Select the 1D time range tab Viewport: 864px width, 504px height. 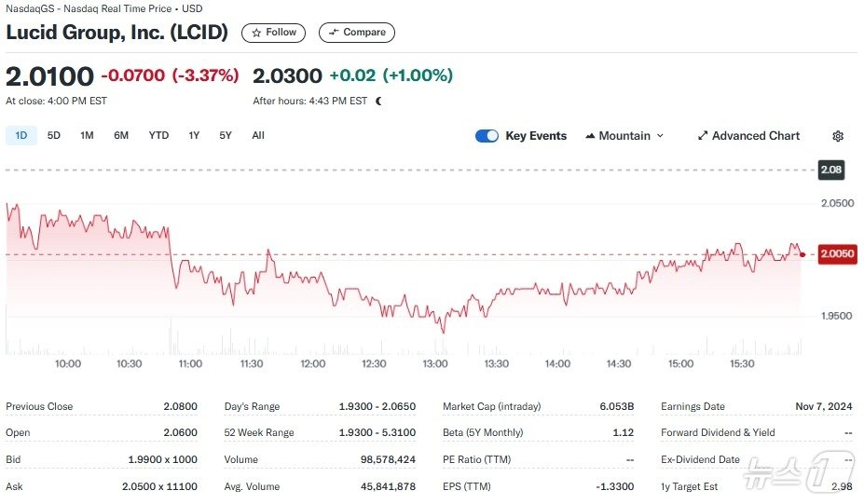21,136
